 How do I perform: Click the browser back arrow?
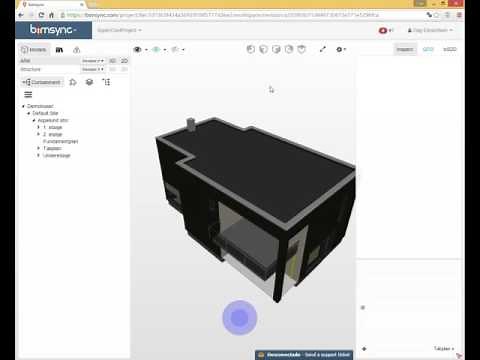(21, 15)
